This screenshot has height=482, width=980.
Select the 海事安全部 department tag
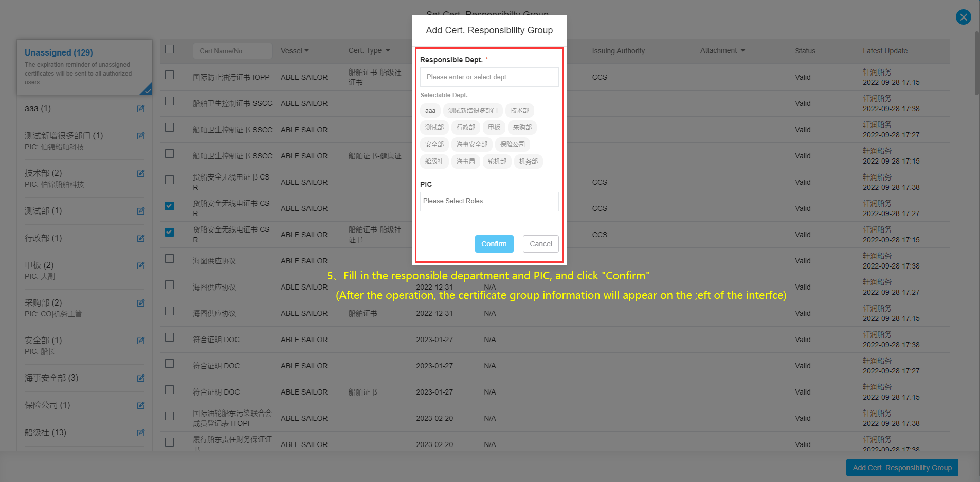472,145
